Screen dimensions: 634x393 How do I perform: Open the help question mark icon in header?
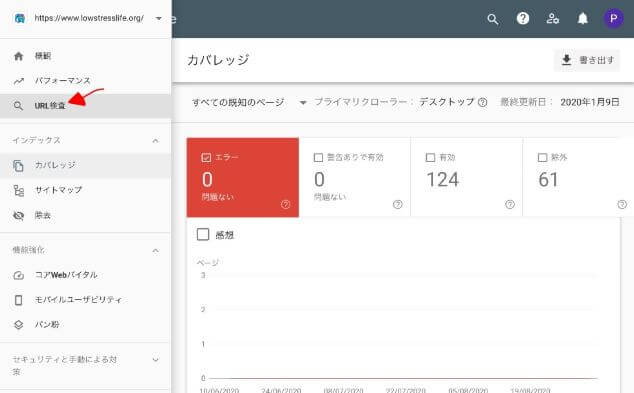(x=523, y=18)
